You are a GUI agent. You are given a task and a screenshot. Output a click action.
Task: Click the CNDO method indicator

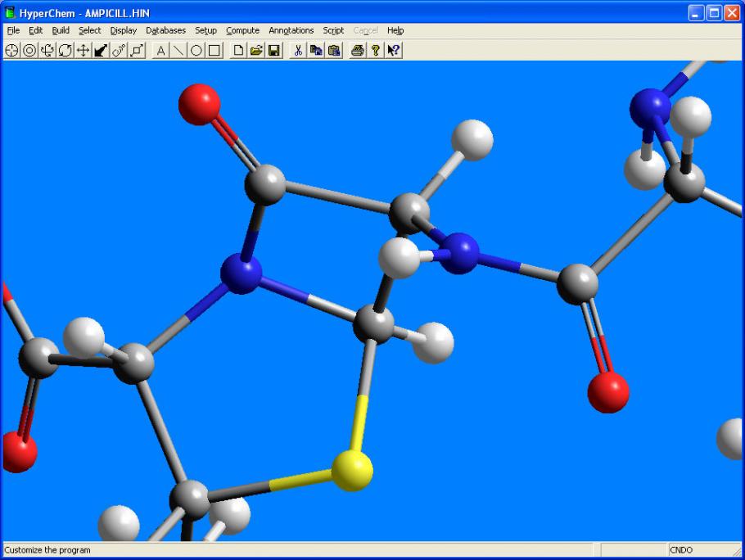pos(680,550)
